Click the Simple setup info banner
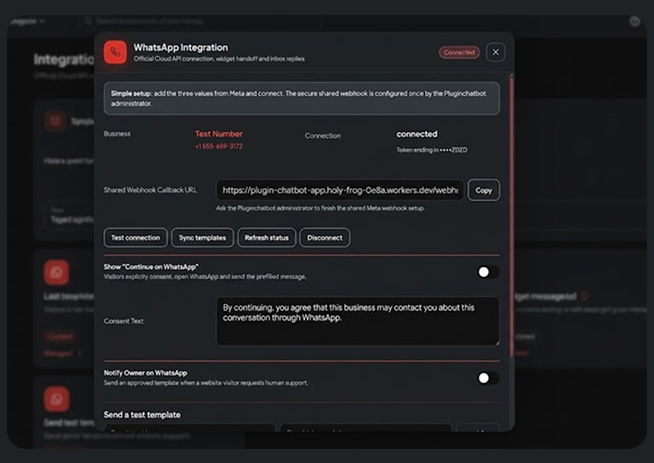This screenshot has height=463, width=654. pyautogui.click(x=302, y=98)
